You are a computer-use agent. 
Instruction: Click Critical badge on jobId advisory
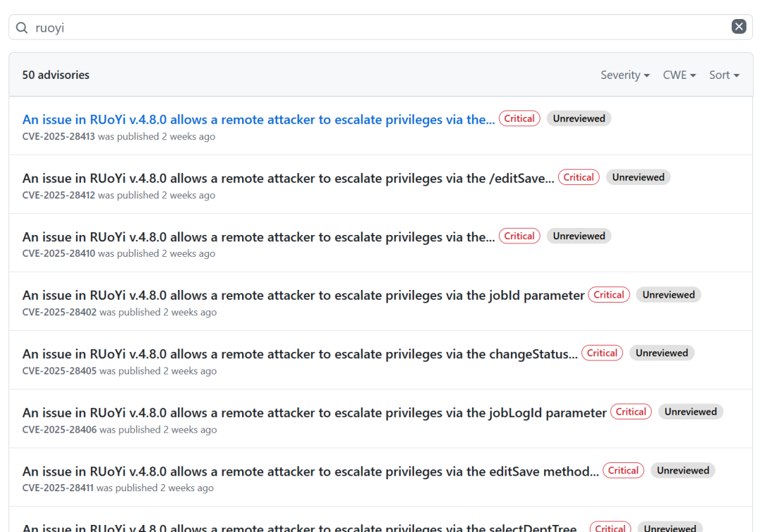click(609, 295)
